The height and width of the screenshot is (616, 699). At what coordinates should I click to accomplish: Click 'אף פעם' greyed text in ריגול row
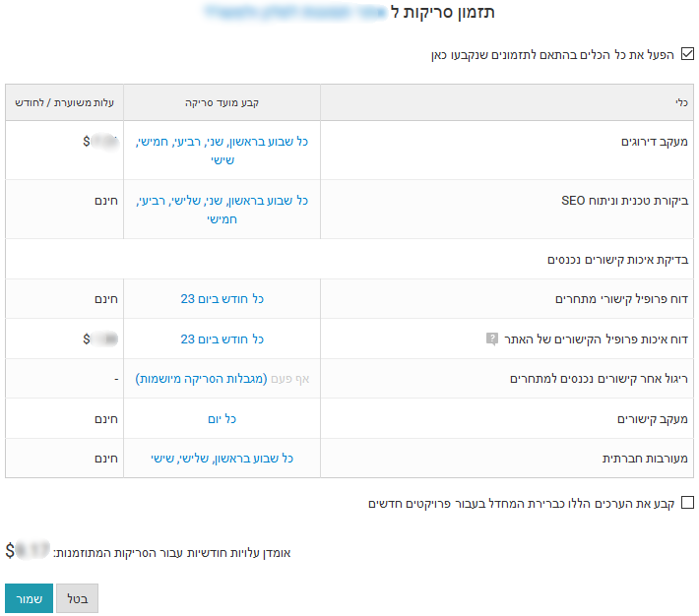[290, 379]
